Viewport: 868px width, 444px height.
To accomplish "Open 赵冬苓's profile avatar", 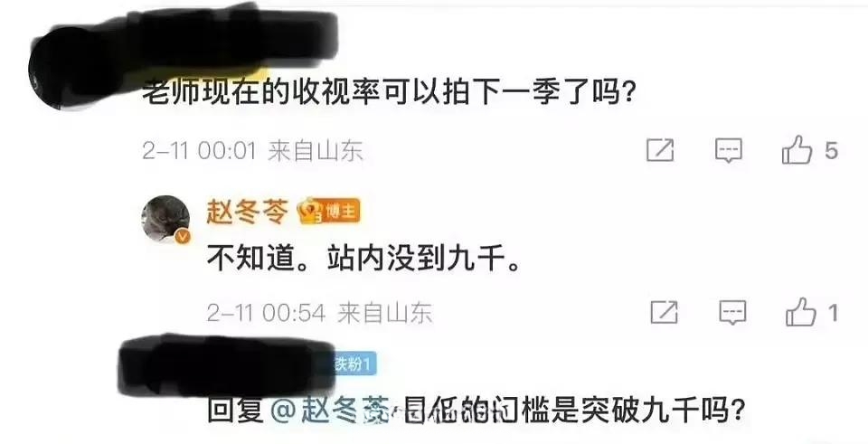I will (x=166, y=219).
